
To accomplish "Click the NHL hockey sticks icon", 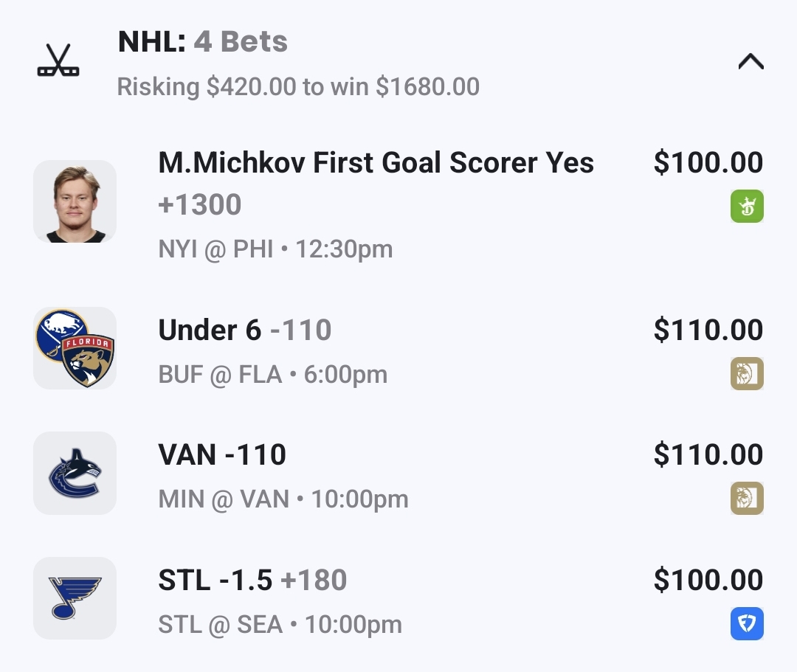I will [58, 61].
